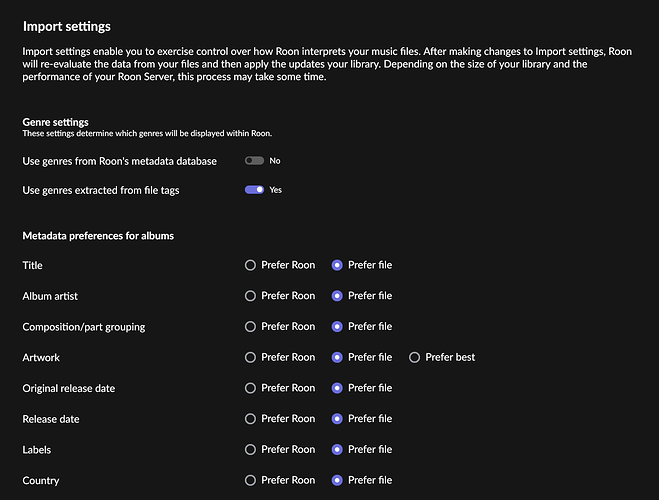Click the Genre settings section title
This screenshot has width=659, height=500.
point(55,122)
